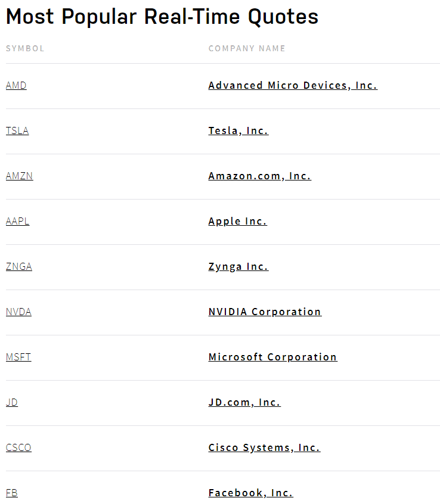440x504 pixels.
Task: Open JD.com, Inc. quote link
Action: (244, 403)
